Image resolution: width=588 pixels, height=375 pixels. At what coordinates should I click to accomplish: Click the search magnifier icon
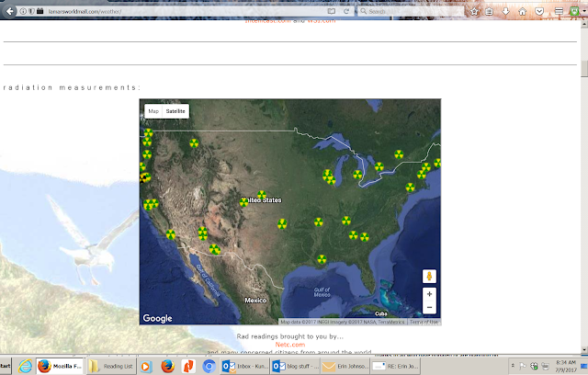363,11
